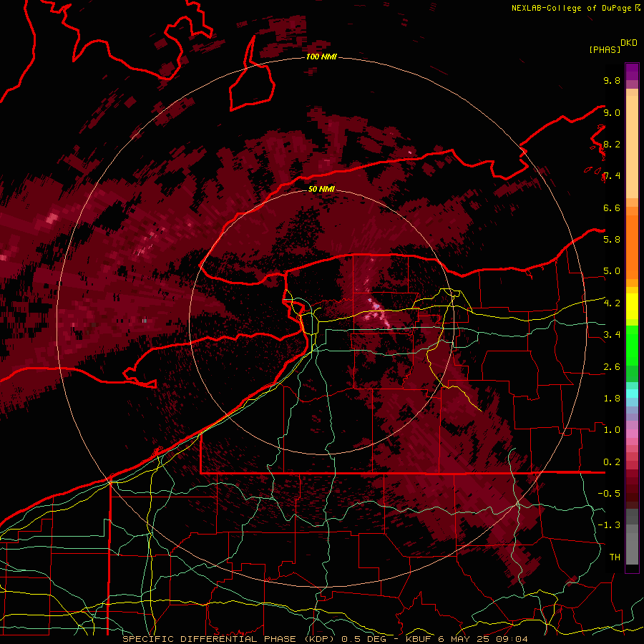Click the yellow band of the color scale
Viewport: 644px width, 644px height.
tap(632, 306)
